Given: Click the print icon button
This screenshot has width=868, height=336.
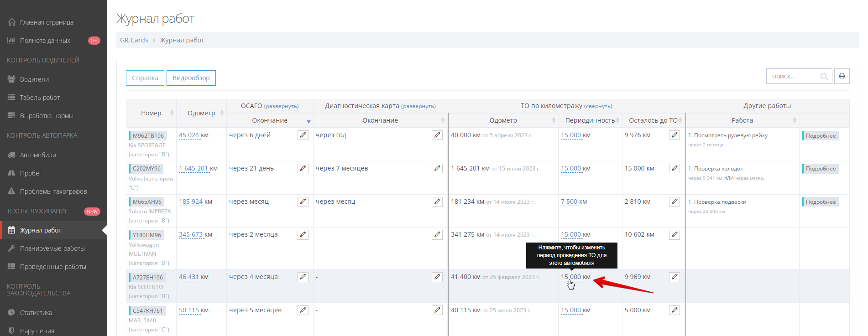Looking at the screenshot, I should pyautogui.click(x=842, y=76).
